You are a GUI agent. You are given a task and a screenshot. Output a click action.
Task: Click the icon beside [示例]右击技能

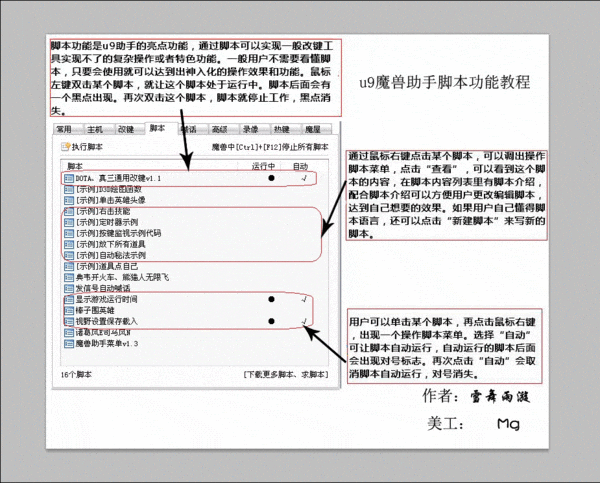click(x=69, y=211)
